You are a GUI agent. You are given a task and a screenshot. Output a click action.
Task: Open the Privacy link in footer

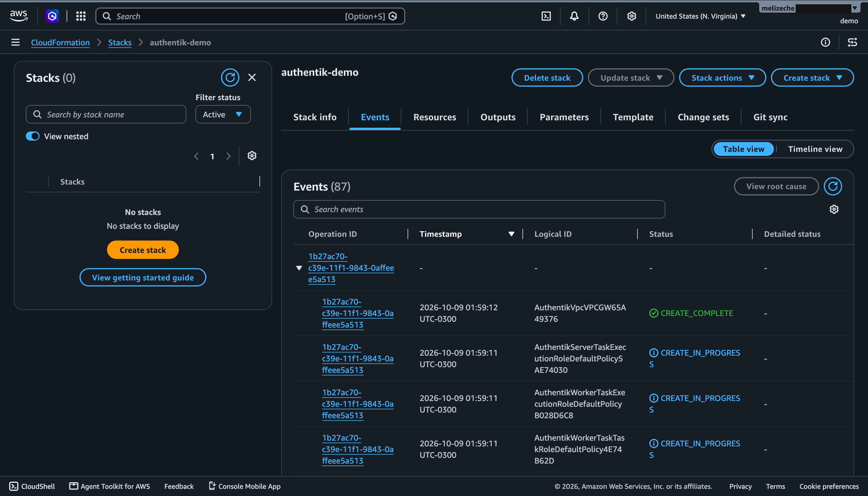[x=740, y=486]
